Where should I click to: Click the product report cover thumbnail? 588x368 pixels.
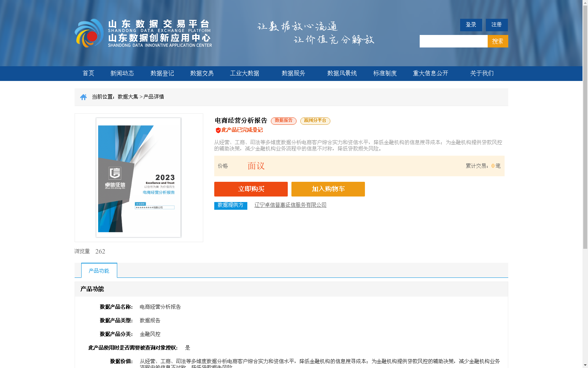(x=139, y=178)
